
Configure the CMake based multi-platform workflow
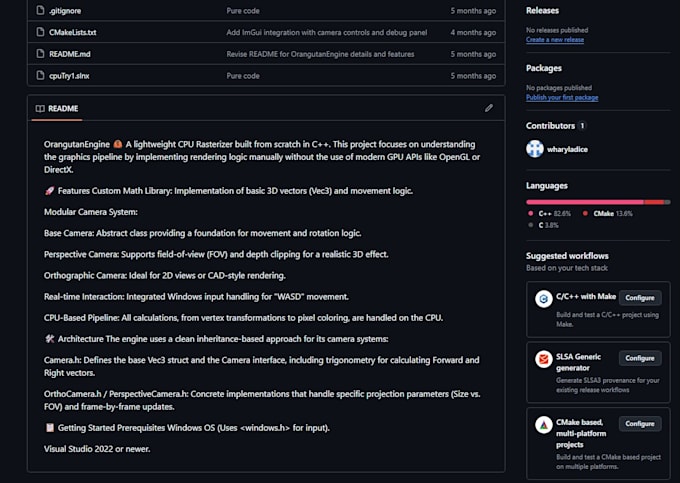[x=640, y=424]
